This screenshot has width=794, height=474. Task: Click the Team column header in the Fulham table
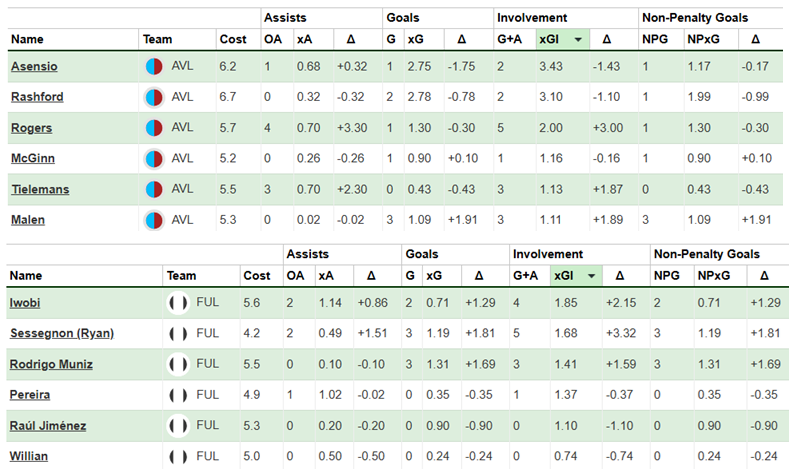click(181, 275)
